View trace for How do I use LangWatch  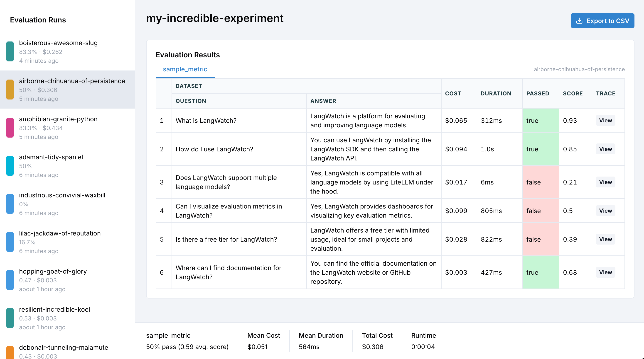[605, 149]
